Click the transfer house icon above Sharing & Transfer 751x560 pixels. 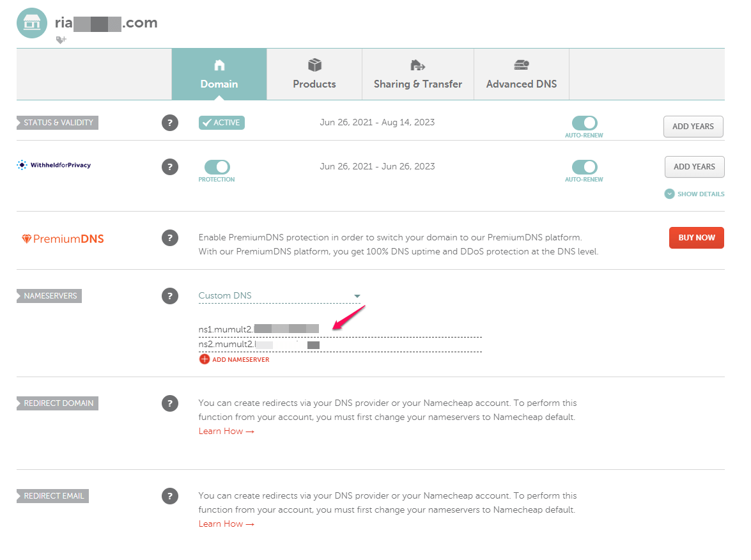417,65
